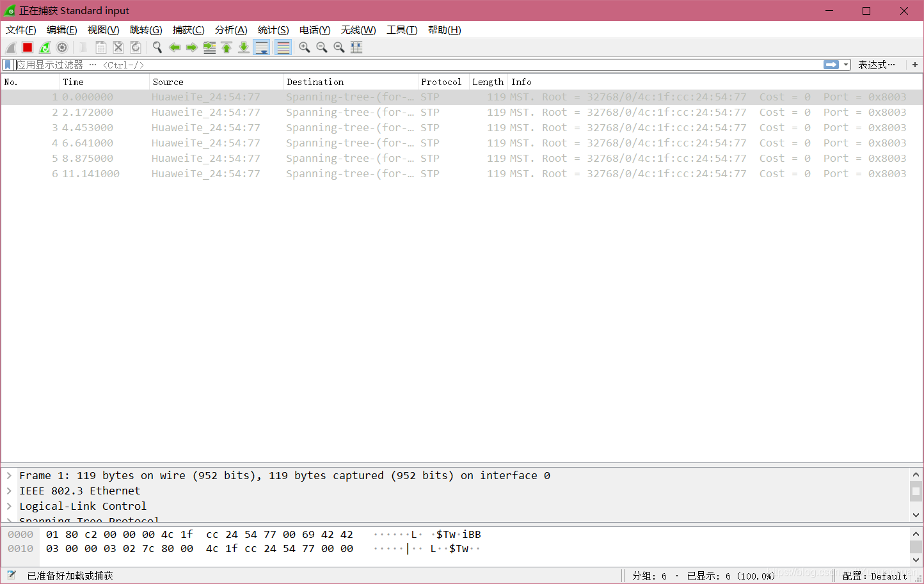This screenshot has height=584, width=924.
Task: Stop the running capture with red square
Action: pos(28,47)
